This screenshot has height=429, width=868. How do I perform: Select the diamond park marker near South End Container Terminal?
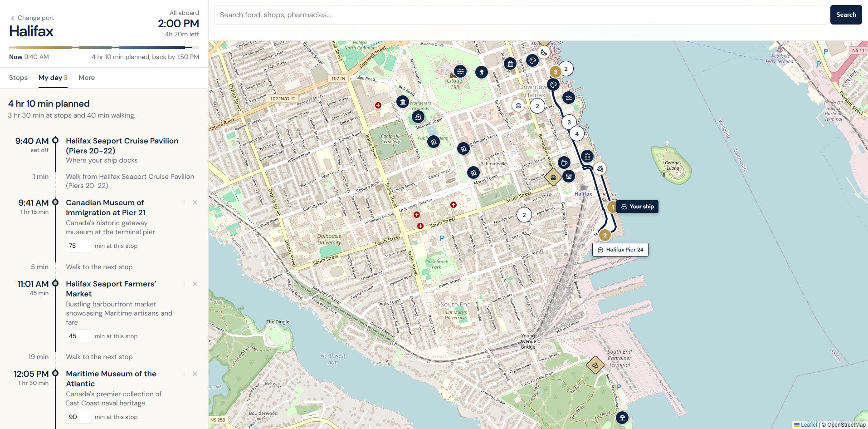(595, 365)
